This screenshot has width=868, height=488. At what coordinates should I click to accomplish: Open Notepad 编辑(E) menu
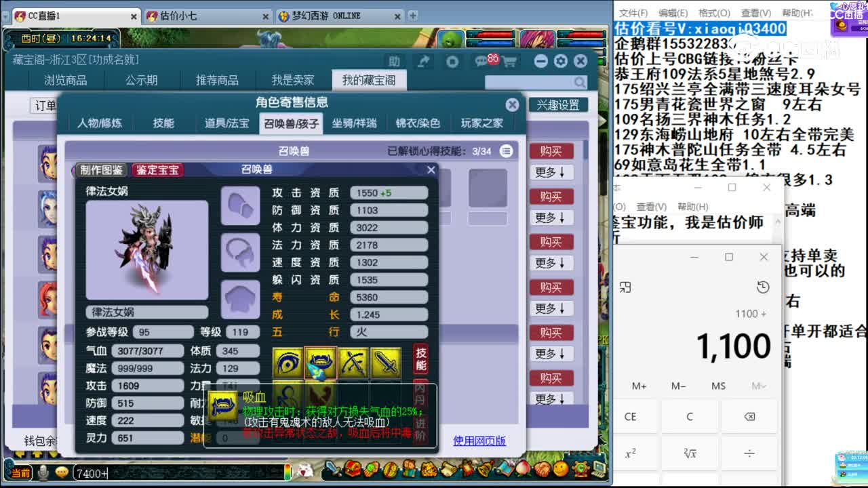pyautogui.click(x=673, y=13)
